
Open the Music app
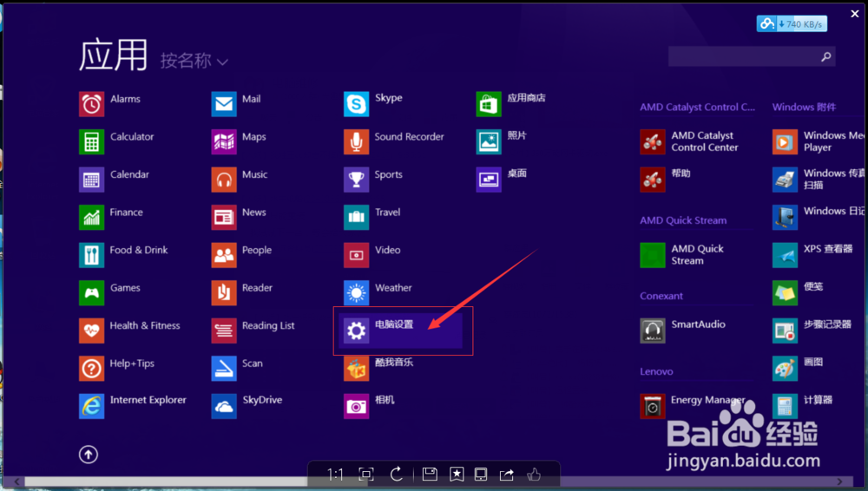[x=240, y=180]
